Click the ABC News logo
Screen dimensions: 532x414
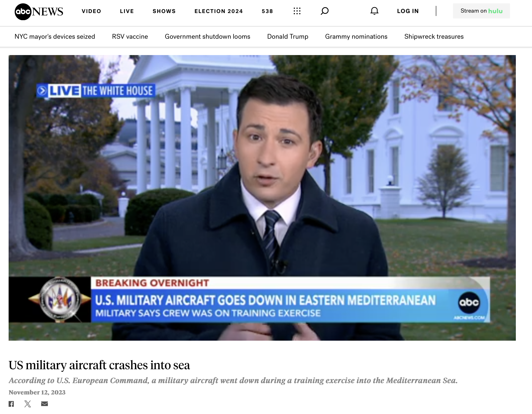(39, 12)
